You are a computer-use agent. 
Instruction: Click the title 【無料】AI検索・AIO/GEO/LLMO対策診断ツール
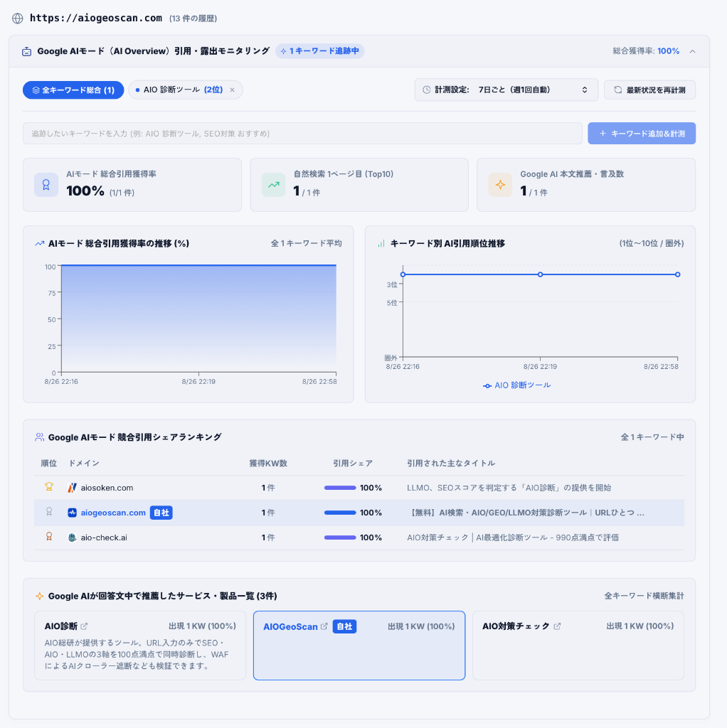click(526, 513)
